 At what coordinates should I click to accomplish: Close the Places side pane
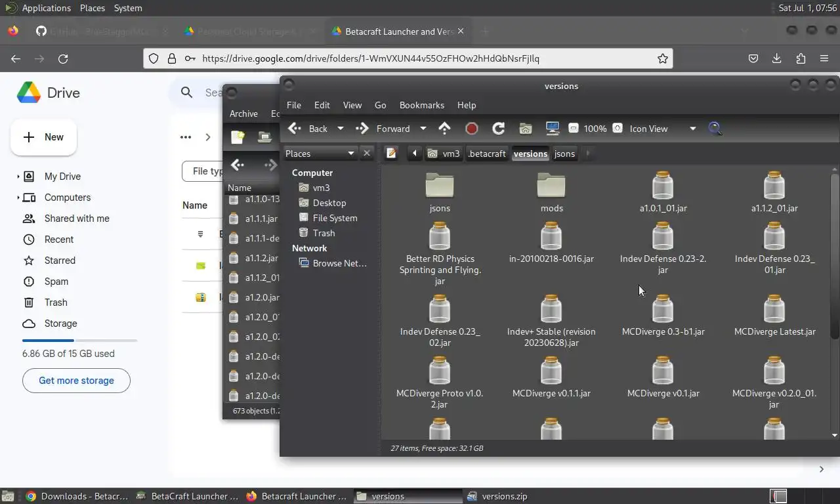click(367, 154)
